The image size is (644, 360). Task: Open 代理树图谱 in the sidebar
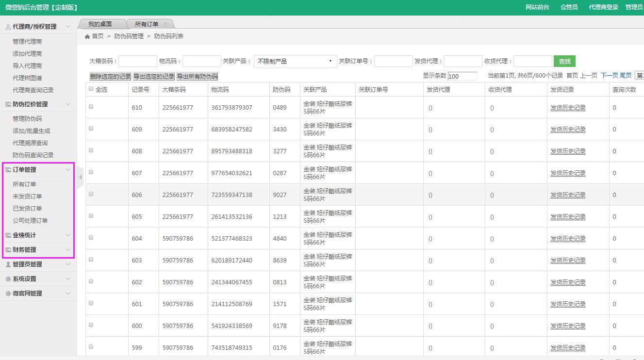pos(27,78)
